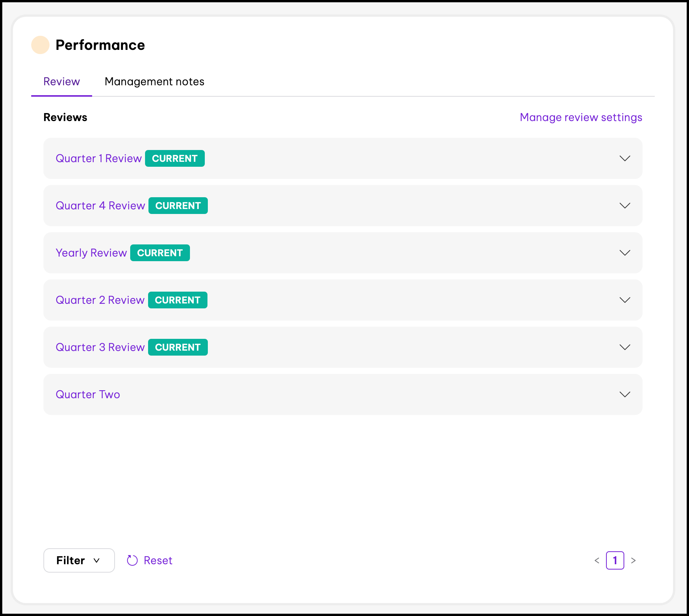Screen dimensions: 689x616
Task: Expand the Quarter 2 Review chevron
Action: 625,300
